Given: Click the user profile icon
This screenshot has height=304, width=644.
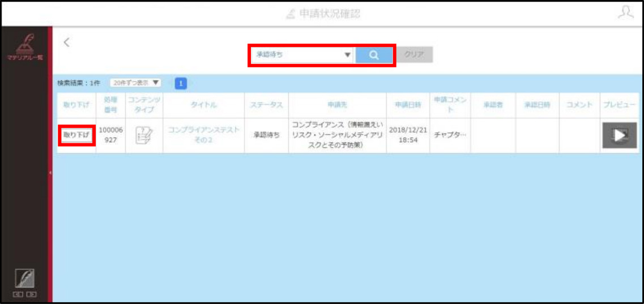Looking at the screenshot, I should click(625, 12).
